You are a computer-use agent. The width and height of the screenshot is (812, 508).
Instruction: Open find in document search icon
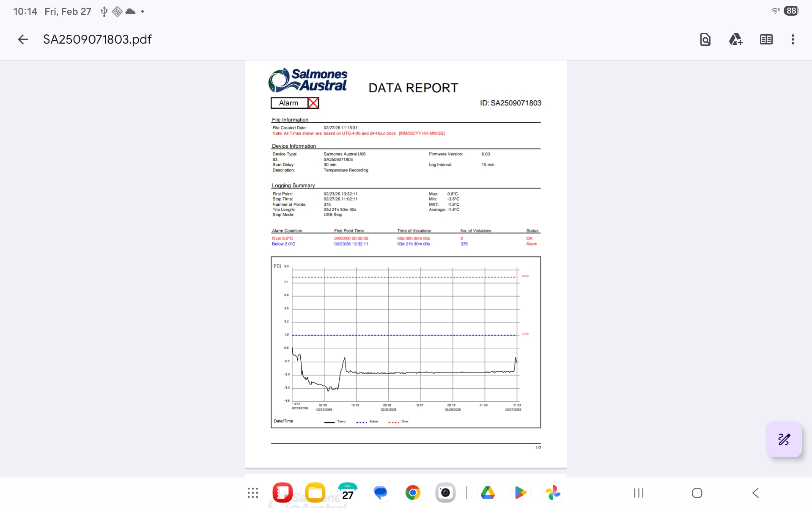click(x=705, y=39)
